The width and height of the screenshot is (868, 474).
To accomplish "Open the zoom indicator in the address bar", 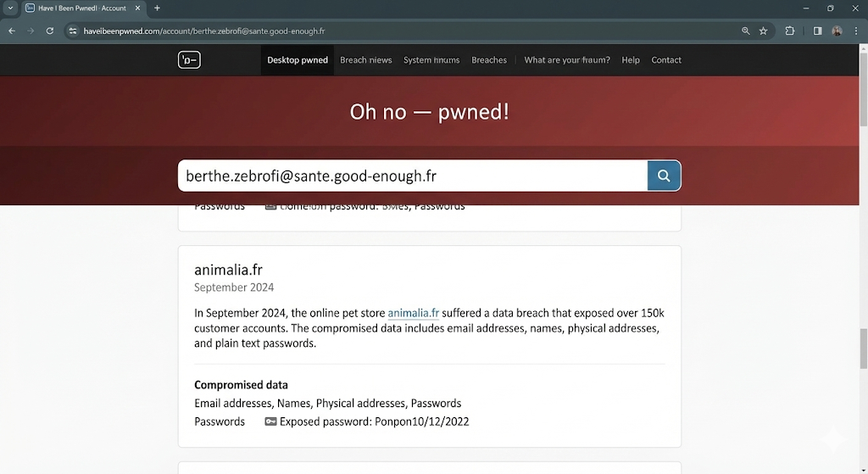I will pyautogui.click(x=745, y=31).
